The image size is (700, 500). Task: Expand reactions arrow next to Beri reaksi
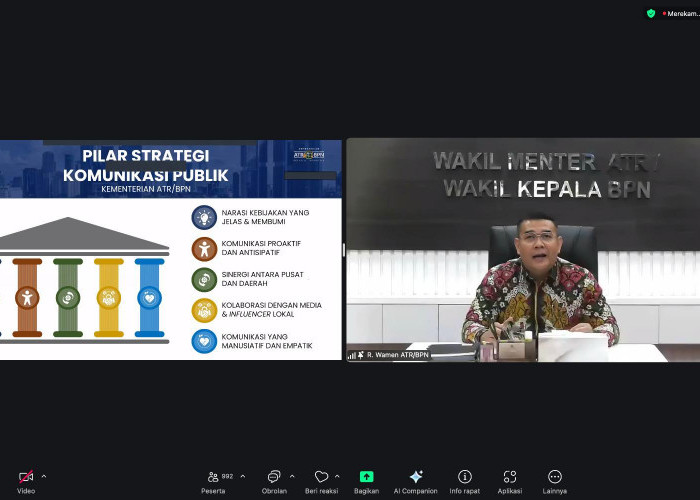337,477
